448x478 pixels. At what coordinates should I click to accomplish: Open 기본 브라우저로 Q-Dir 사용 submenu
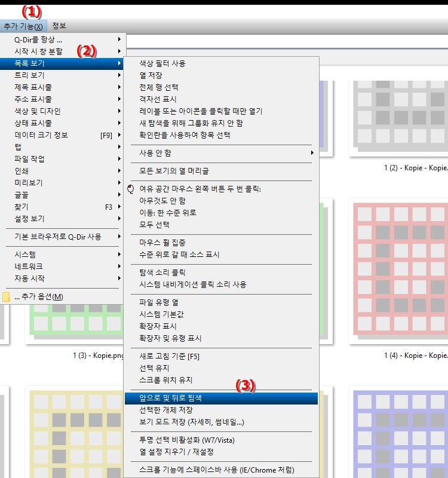[63, 237]
